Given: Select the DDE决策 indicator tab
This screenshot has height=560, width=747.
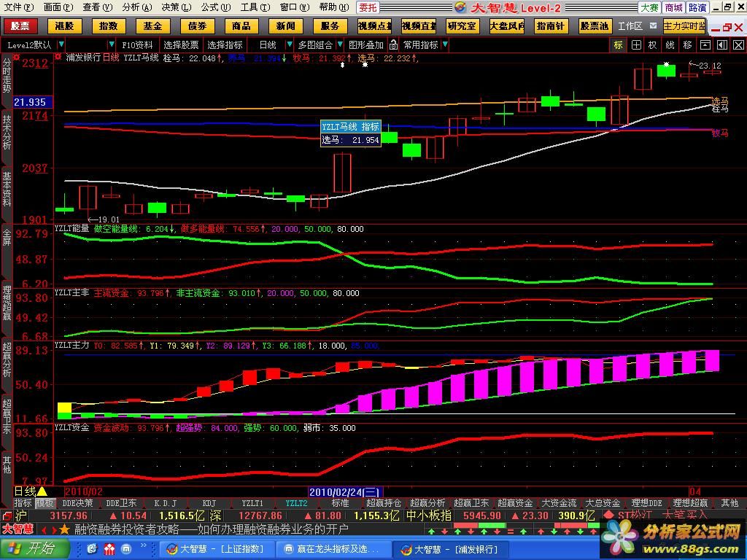Looking at the screenshot, I should [77, 503].
